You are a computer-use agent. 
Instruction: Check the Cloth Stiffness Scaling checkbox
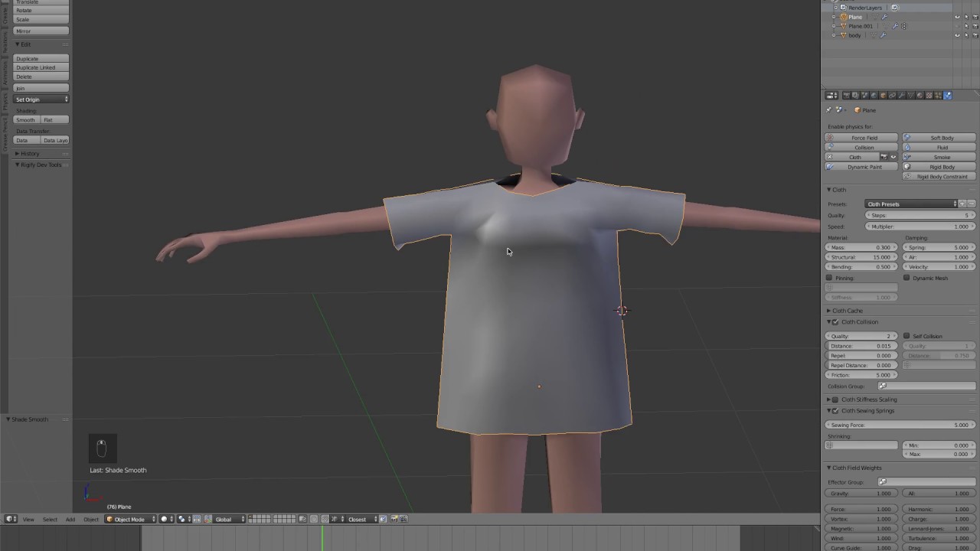(835, 399)
